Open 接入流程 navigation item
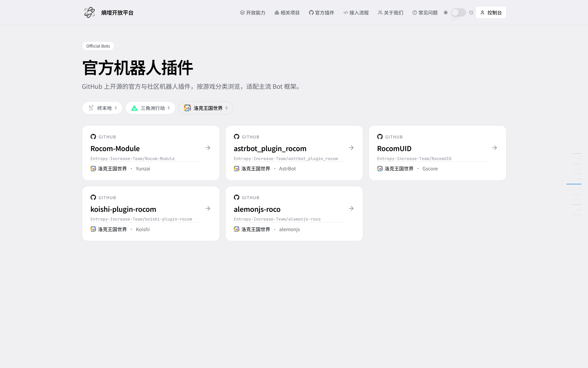Screen dimensions: 588x368 pyautogui.click(x=356, y=13)
